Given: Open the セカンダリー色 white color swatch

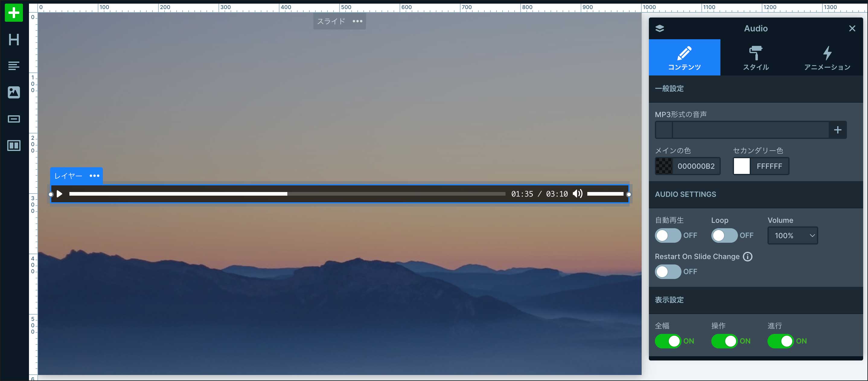Looking at the screenshot, I should tap(741, 166).
